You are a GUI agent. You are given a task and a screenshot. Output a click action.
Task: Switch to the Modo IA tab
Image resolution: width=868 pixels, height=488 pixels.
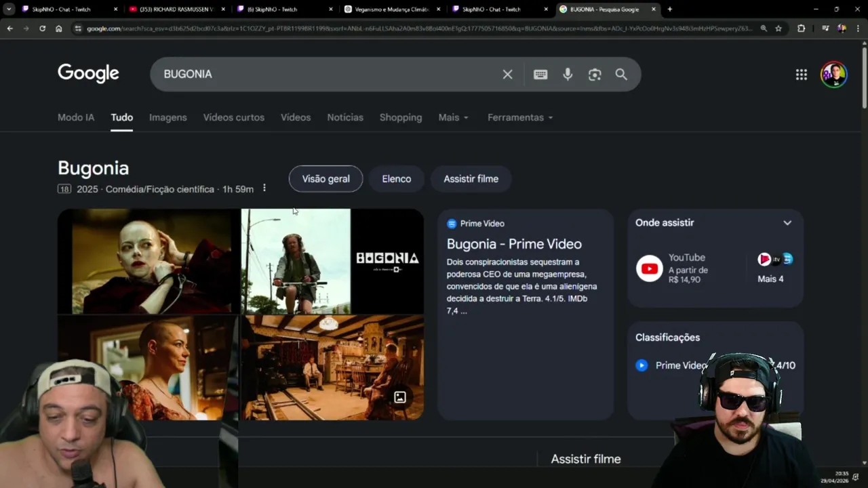pos(76,117)
